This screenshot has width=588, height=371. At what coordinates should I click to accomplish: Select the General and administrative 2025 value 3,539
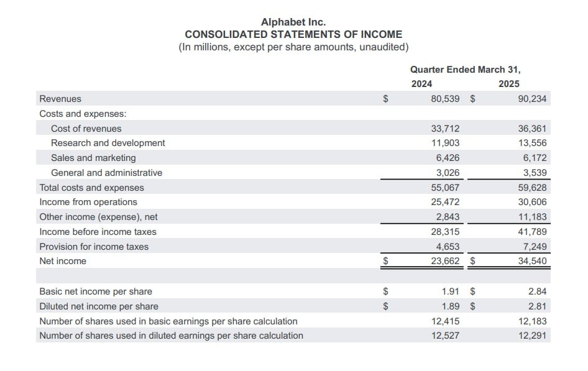[x=535, y=173]
